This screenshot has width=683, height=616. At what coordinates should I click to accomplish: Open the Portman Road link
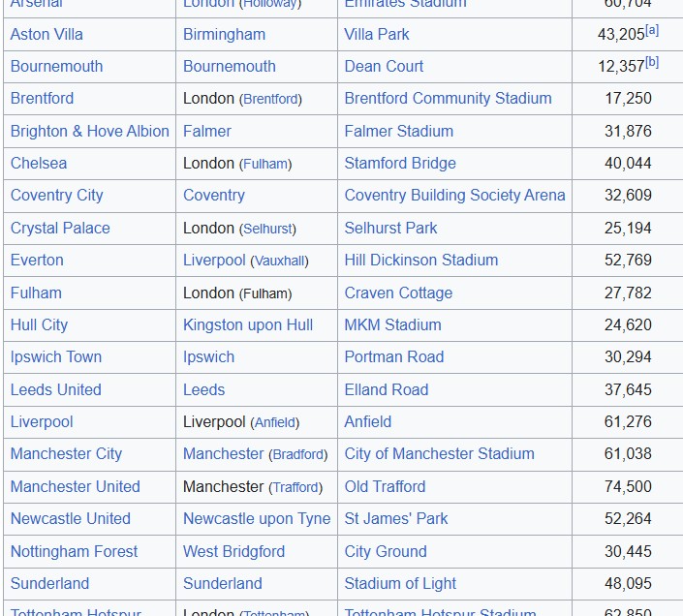(x=394, y=357)
